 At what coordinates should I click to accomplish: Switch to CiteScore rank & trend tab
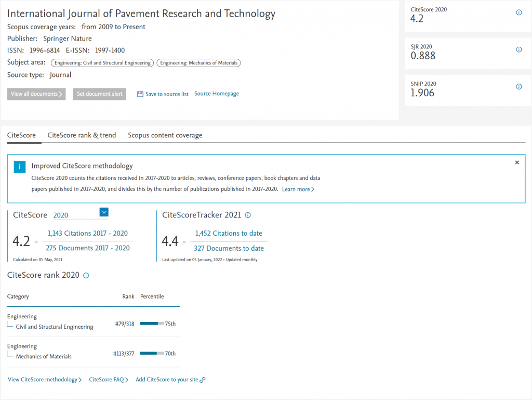82,135
